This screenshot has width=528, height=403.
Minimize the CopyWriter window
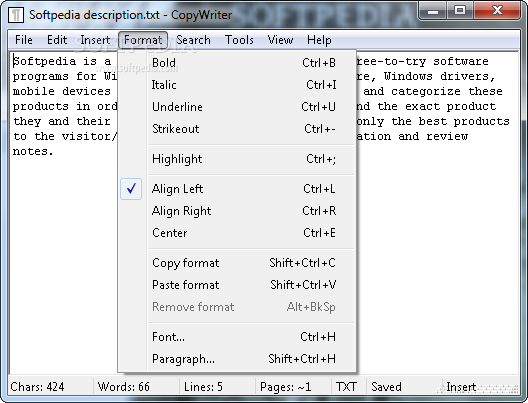pyautogui.click(x=433, y=11)
